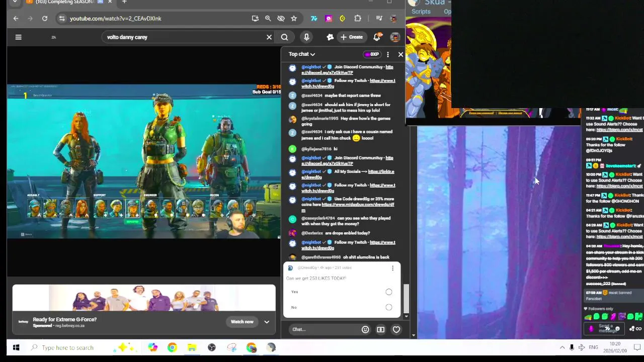Open Skua Scripts menu
The width and height of the screenshot is (644, 362).
point(421,12)
